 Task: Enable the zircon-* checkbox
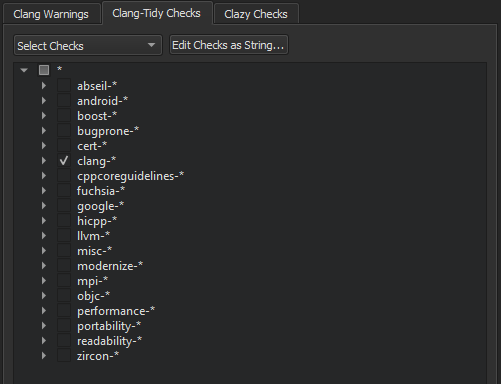pyautogui.click(x=64, y=356)
